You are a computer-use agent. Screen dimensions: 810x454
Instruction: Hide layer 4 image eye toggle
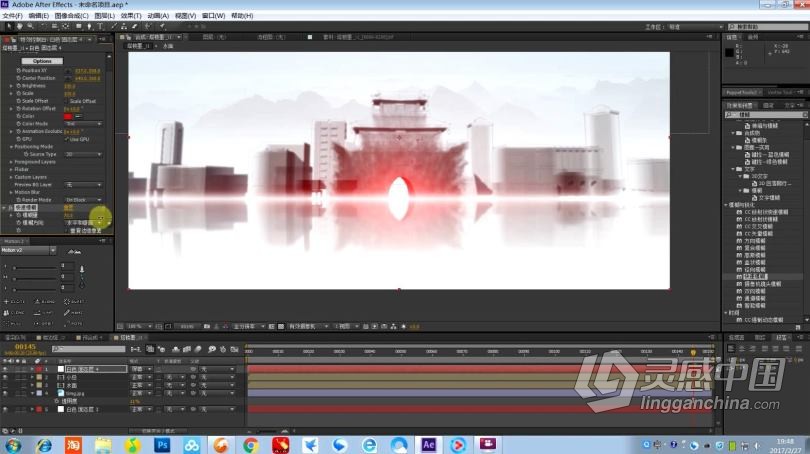5,393
